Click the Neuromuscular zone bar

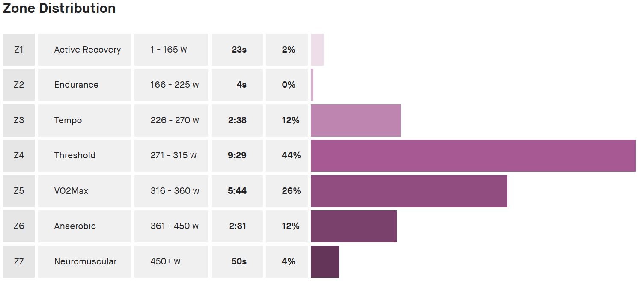325,261
